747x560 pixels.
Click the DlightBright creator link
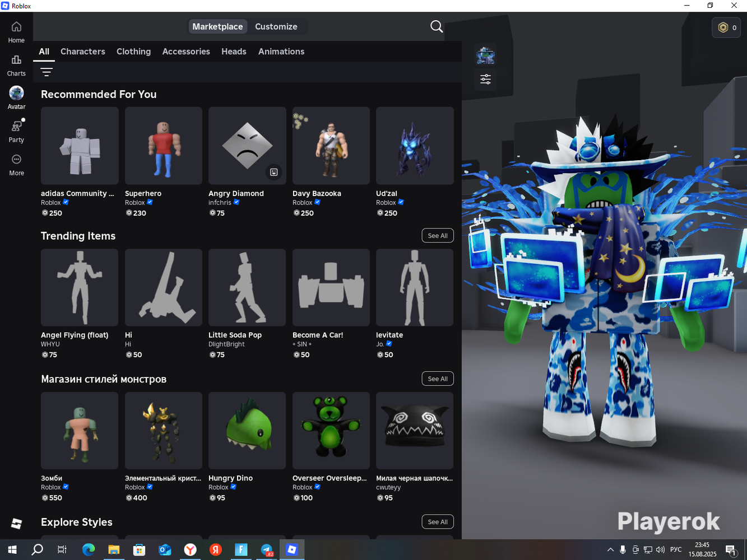click(x=226, y=344)
